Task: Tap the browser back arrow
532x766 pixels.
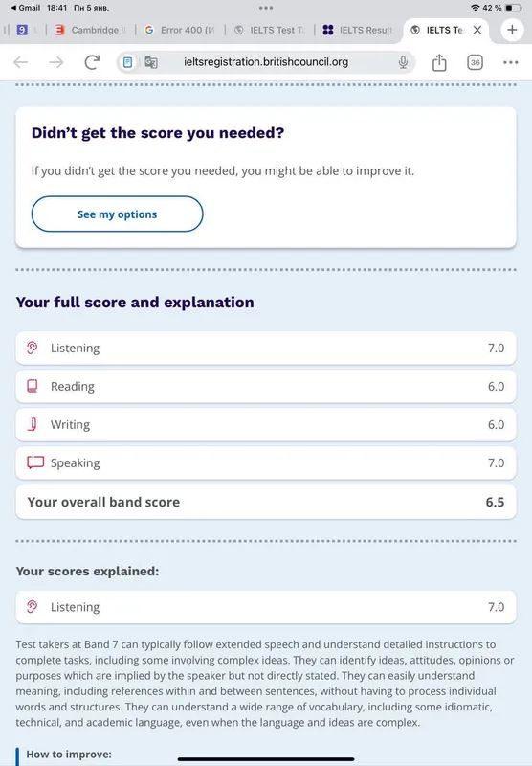Action: point(20,62)
